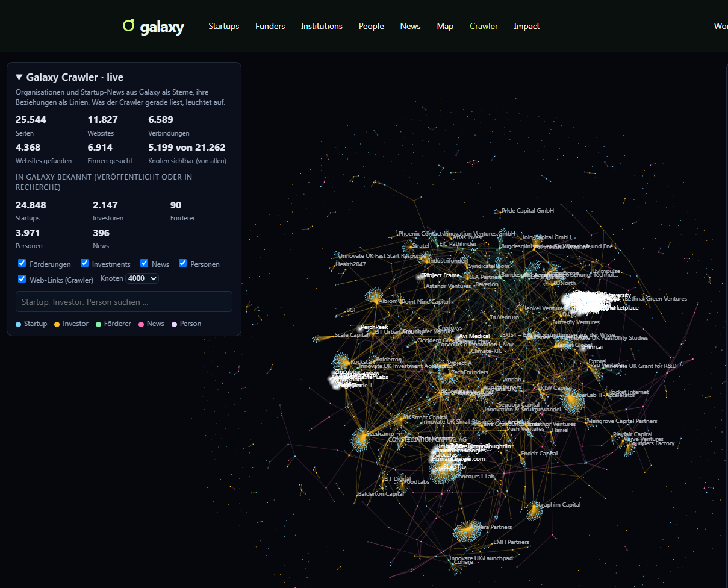Screen dimensions: 728x588
Task: Click the BGF node label
Action: [x=352, y=310]
